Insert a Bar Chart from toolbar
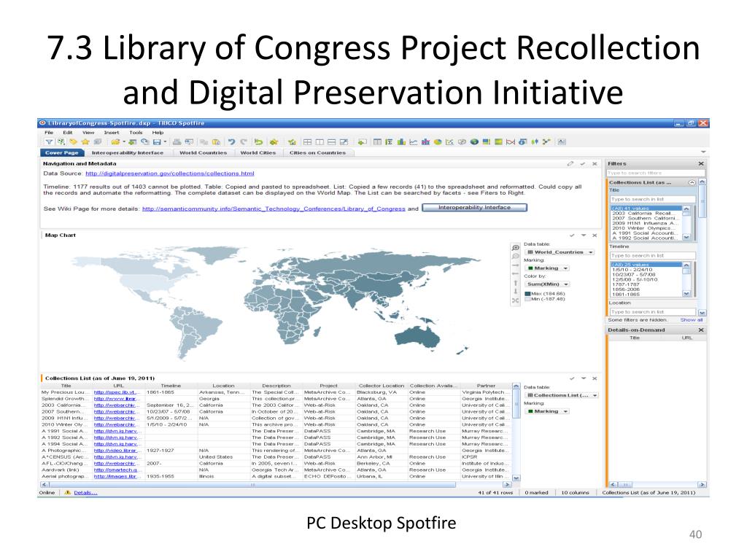The width and height of the screenshot is (747, 560). pos(401,142)
